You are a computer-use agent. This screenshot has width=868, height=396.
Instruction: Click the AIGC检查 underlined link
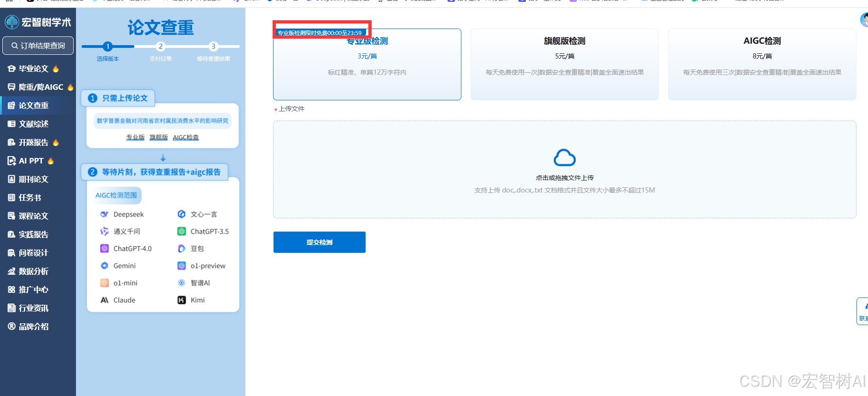[x=186, y=137]
